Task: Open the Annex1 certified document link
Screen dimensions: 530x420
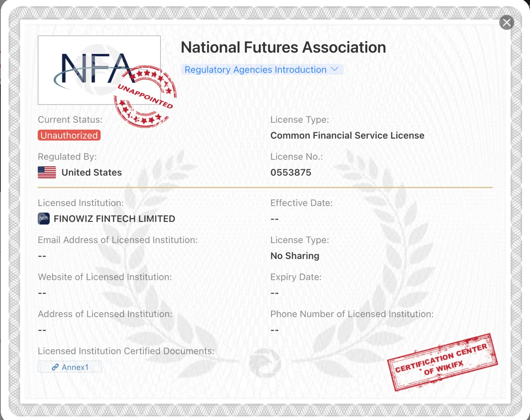Action: (70, 367)
